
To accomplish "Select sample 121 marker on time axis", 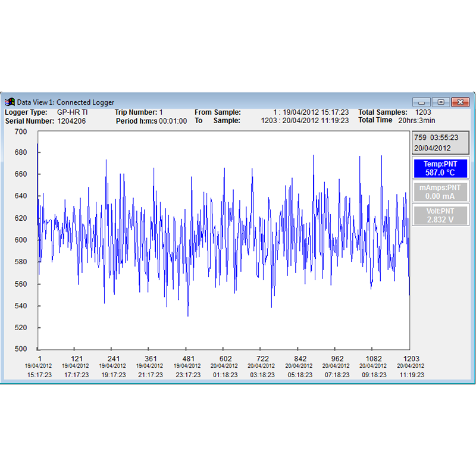I will tap(77, 359).
